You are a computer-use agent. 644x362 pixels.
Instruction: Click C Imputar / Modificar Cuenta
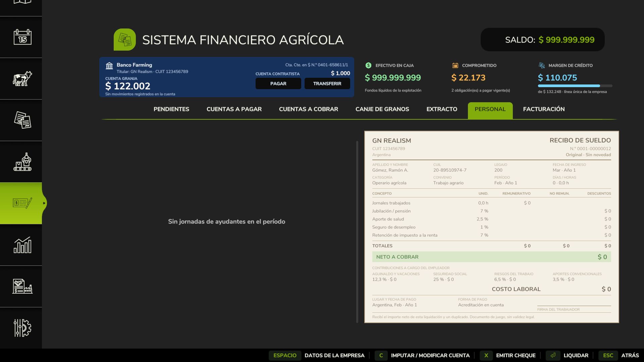point(422,355)
